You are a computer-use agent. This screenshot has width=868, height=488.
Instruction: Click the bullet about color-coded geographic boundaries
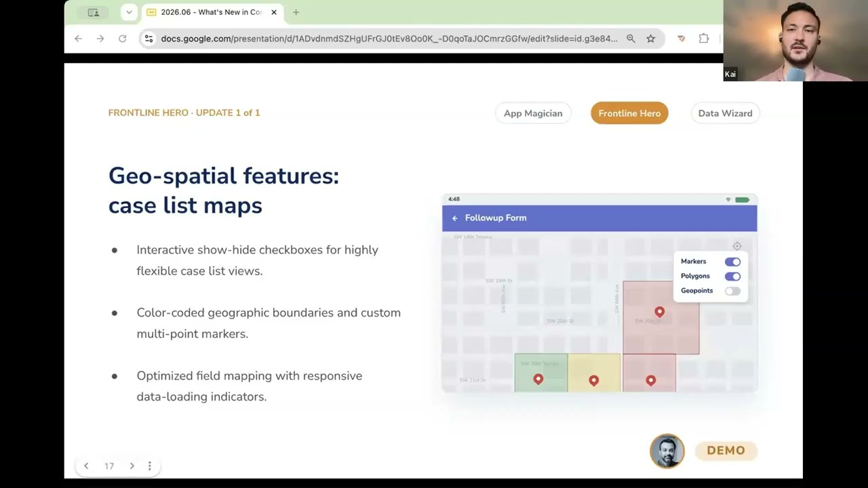point(269,323)
